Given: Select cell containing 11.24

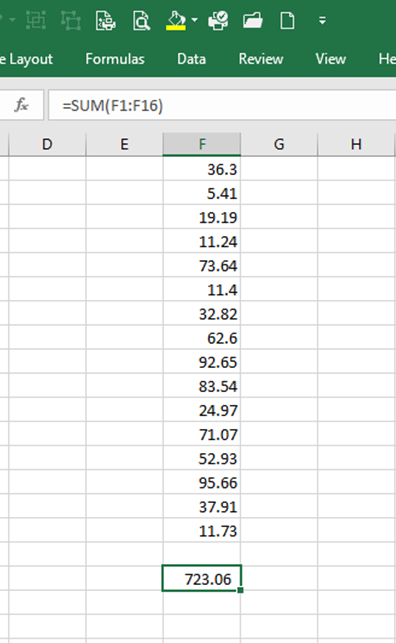Looking at the screenshot, I should [x=202, y=241].
